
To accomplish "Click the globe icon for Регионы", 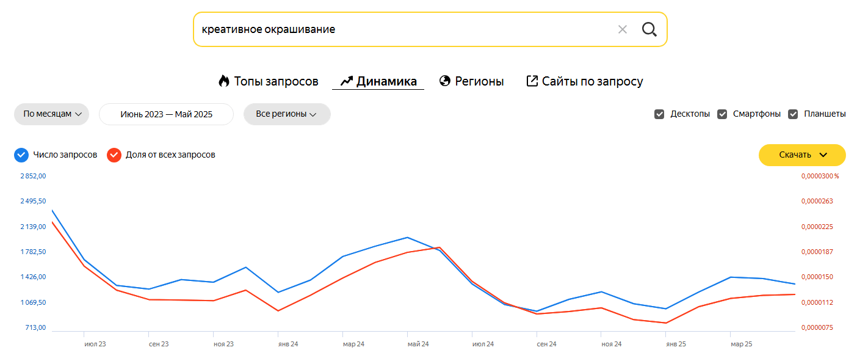I will point(445,81).
